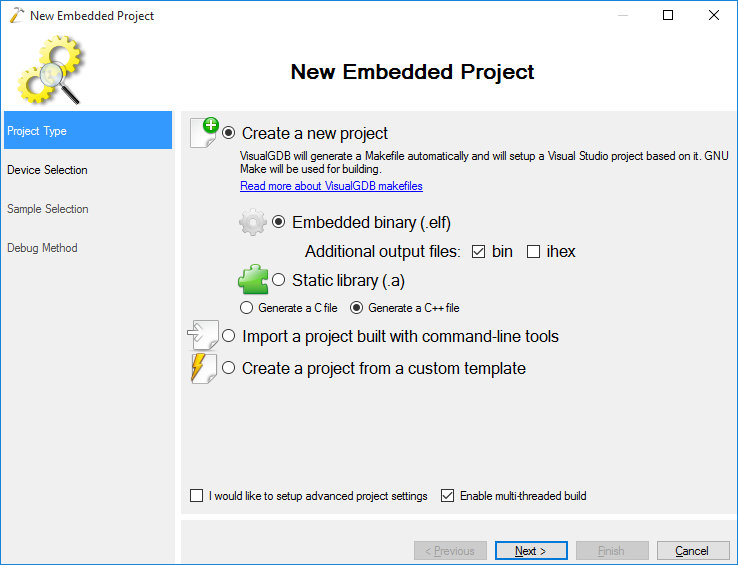Switch to the Project Type step

point(37,131)
